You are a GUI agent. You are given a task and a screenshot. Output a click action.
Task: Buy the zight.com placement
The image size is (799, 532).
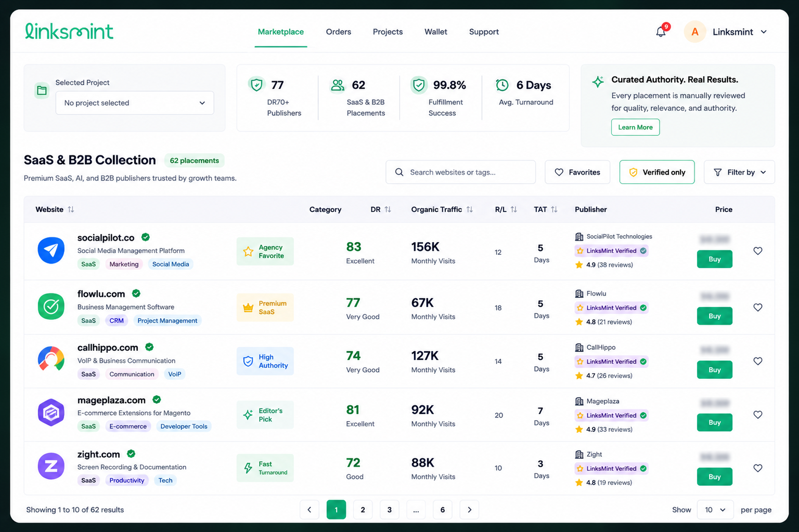[715, 476]
